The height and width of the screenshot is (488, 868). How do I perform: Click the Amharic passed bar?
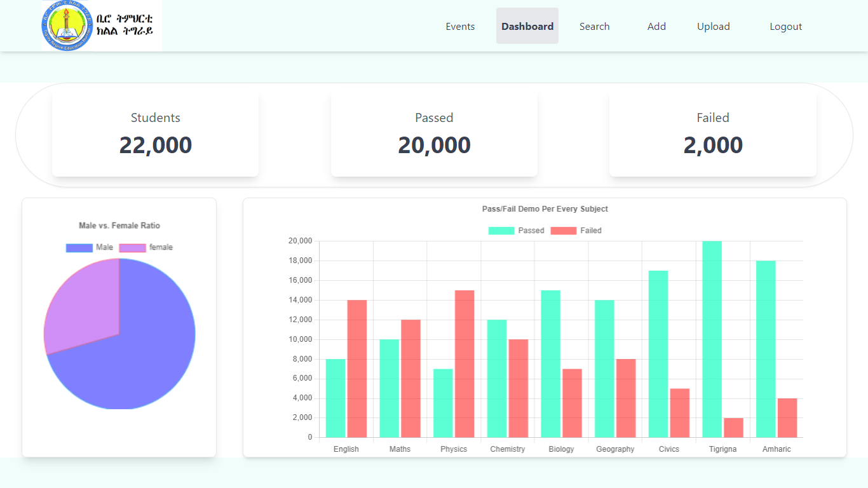tap(765, 349)
